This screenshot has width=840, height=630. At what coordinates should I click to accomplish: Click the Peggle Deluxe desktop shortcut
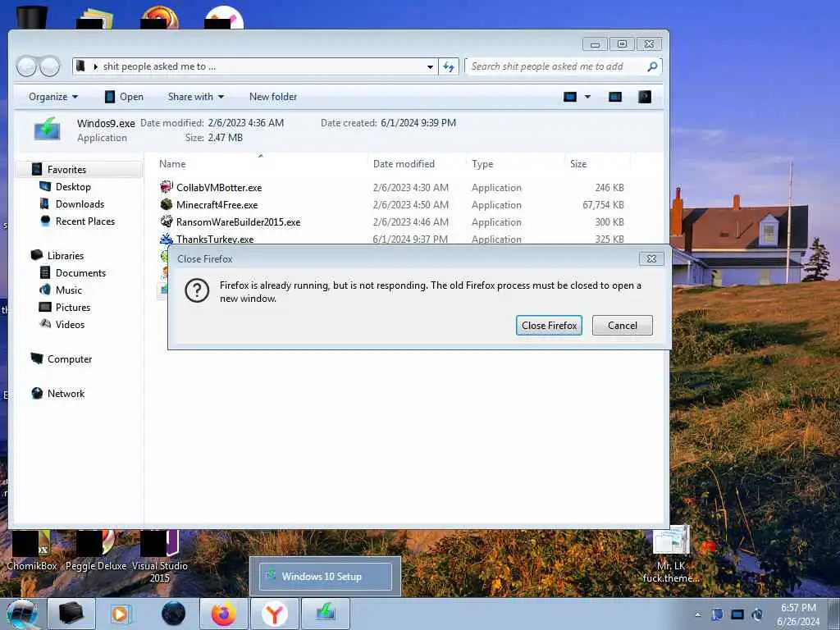tap(96, 550)
